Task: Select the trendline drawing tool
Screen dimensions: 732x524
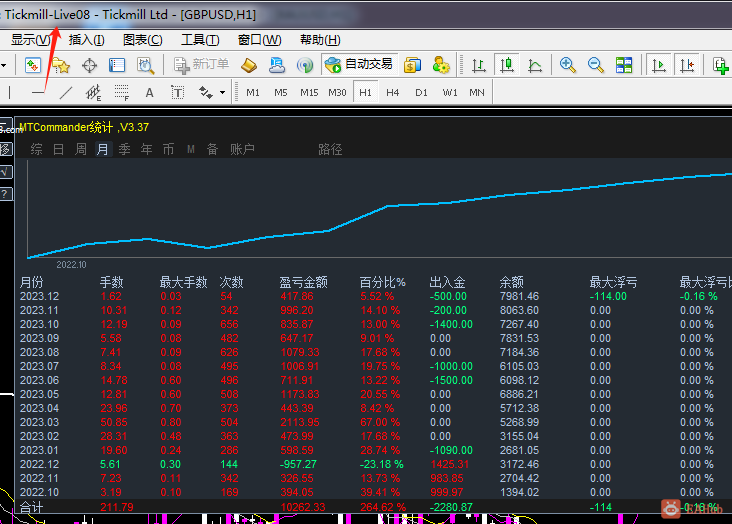Action: click(66, 92)
